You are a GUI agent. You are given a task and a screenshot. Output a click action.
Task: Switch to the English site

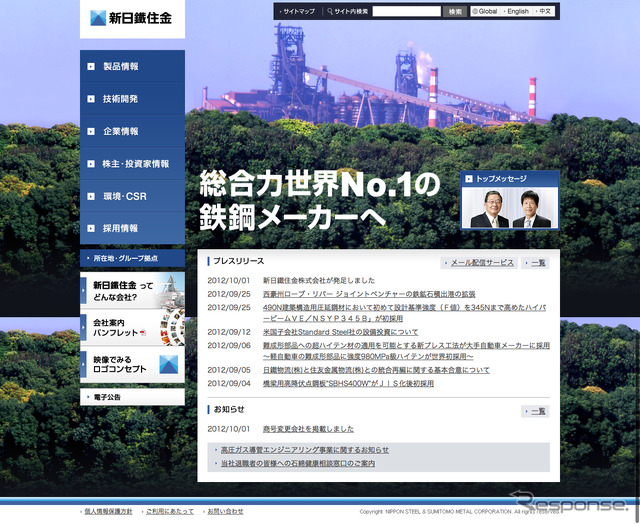(x=517, y=11)
